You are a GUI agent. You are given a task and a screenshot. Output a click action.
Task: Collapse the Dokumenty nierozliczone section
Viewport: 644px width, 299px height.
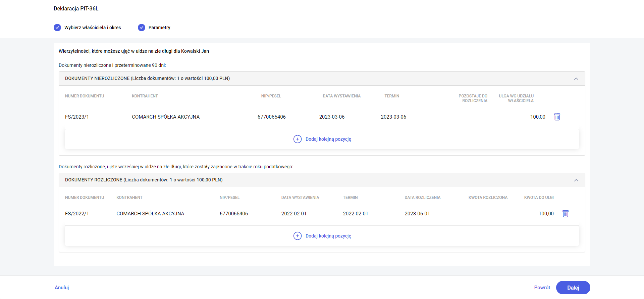pos(576,79)
